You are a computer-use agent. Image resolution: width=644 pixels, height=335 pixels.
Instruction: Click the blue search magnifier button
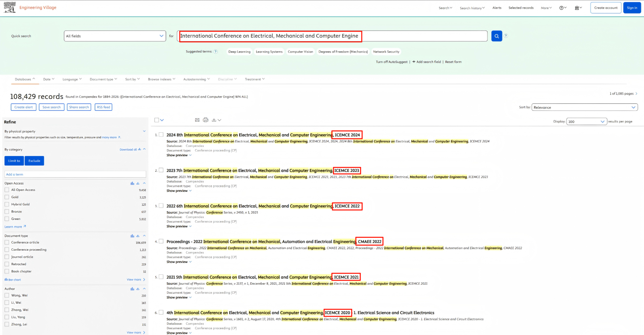(x=496, y=36)
